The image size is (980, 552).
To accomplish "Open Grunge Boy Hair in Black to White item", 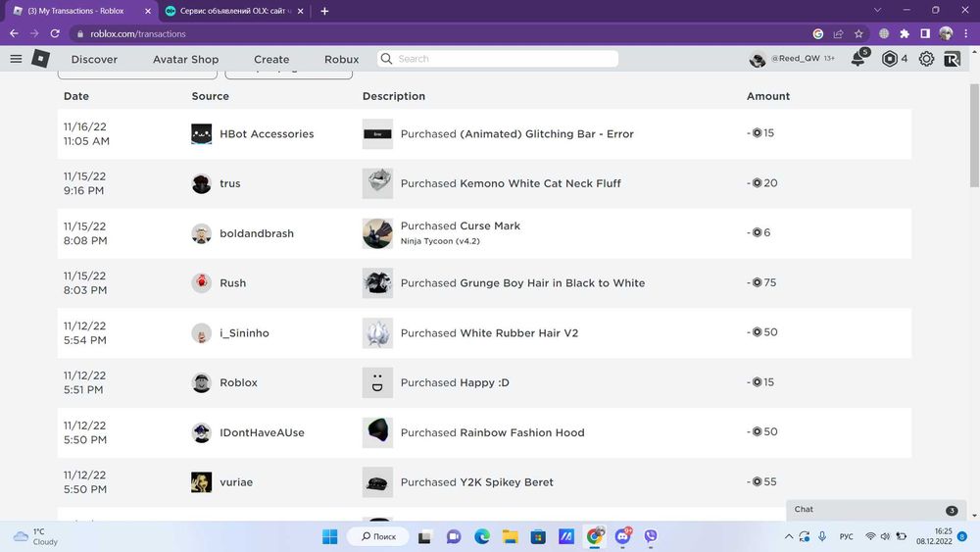I will [x=553, y=282].
